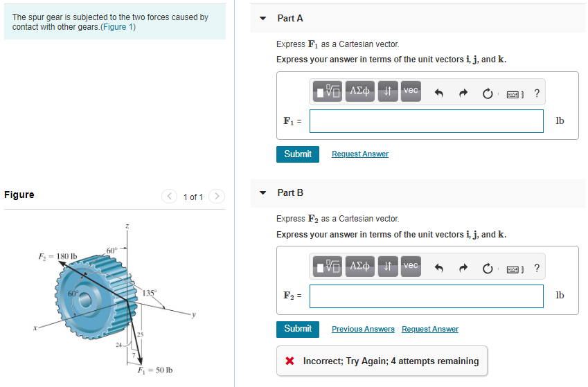
Task: Collapse the Part B section
Action: pyautogui.click(x=263, y=192)
